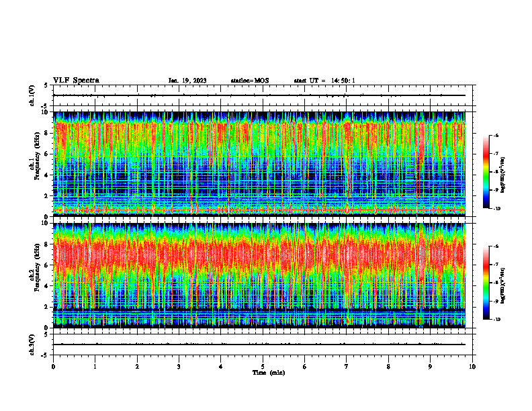This screenshot has width=532, height=411.
Task: Select the ch.2 'Frequency (kHz)' axis label
Action: (37, 267)
